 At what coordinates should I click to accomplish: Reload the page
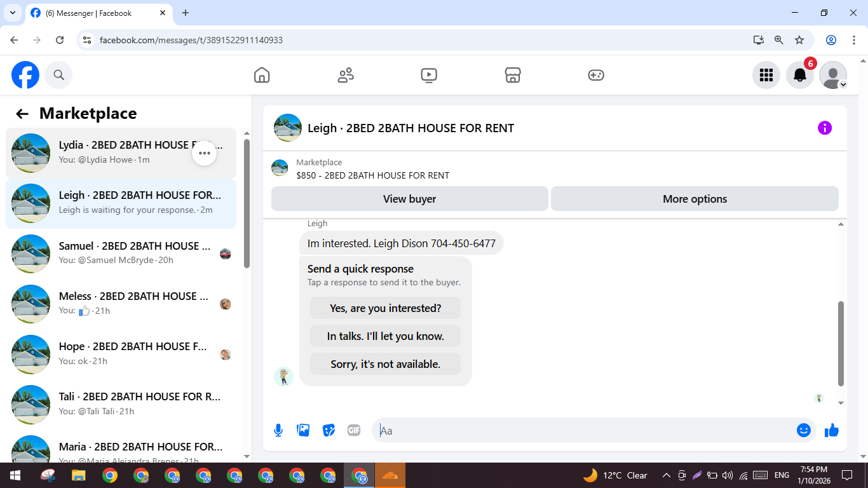[x=60, y=40]
